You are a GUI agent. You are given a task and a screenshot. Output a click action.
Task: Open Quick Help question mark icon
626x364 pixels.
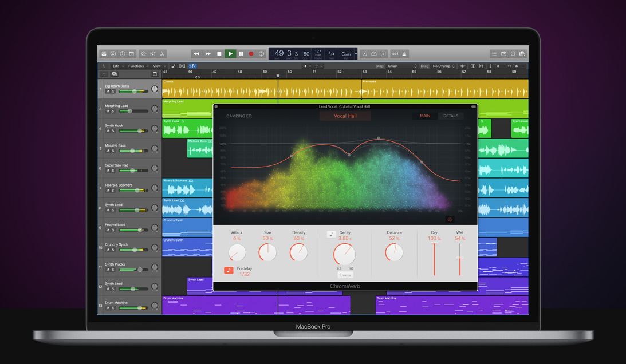122,53
